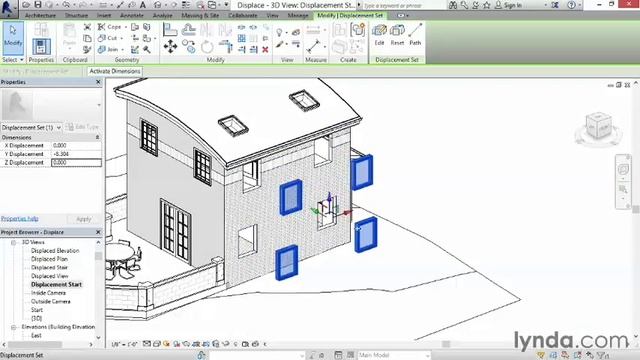The width and height of the screenshot is (640, 360).
Task: Open the help question mark icon
Action: tap(571, 5)
